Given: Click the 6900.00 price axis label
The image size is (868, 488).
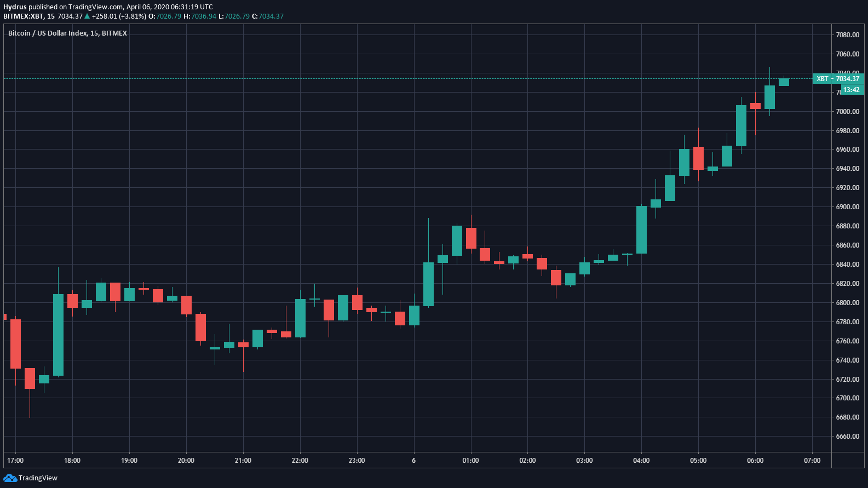Looking at the screenshot, I should pyautogui.click(x=847, y=207).
